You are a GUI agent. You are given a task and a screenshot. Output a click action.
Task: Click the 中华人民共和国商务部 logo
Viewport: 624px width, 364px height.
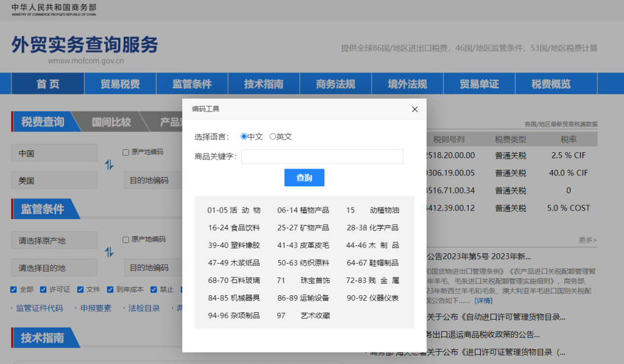point(54,10)
